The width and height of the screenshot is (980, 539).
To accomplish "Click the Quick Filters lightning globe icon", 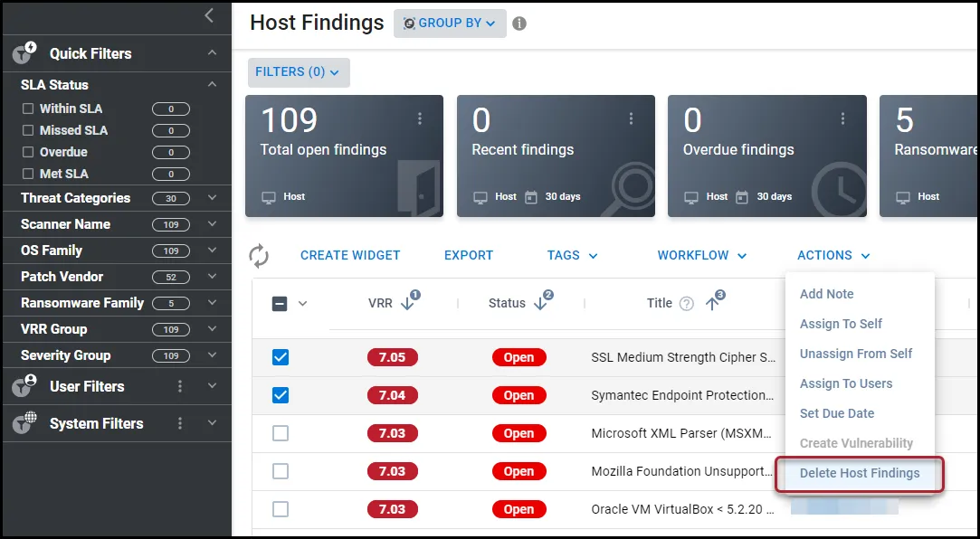I will (24, 53).
